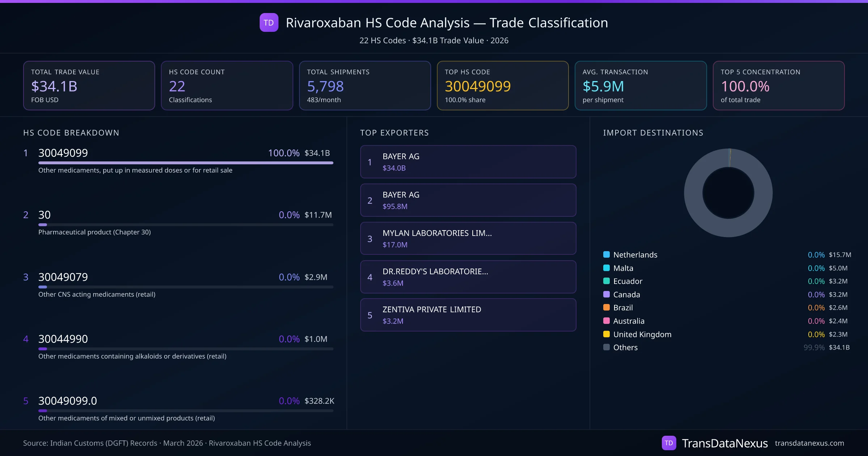Screen dimensions: 868x456
Task: Click the TransDataNexus footer logo icon
Action: 669,443
